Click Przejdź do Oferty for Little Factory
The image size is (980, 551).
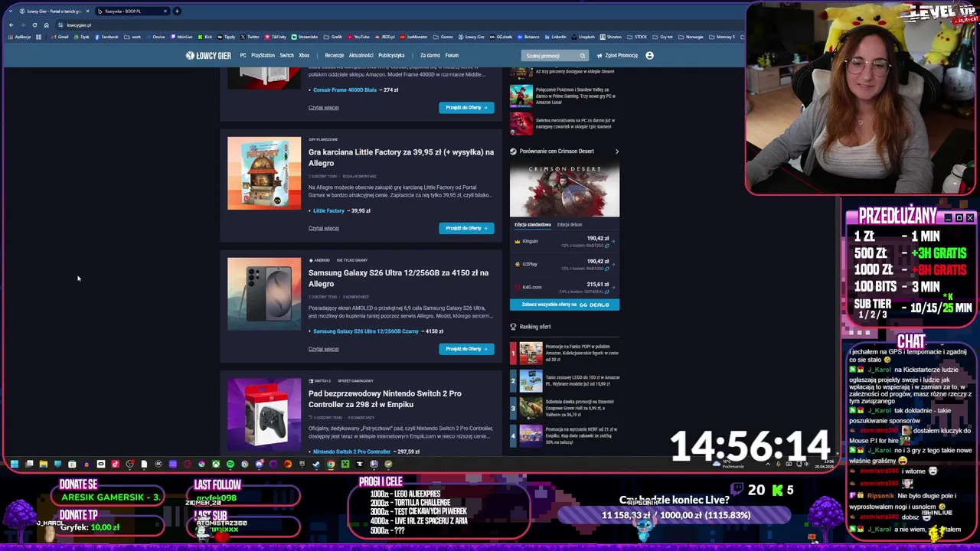pyautogui.click(x=466, y=228)
